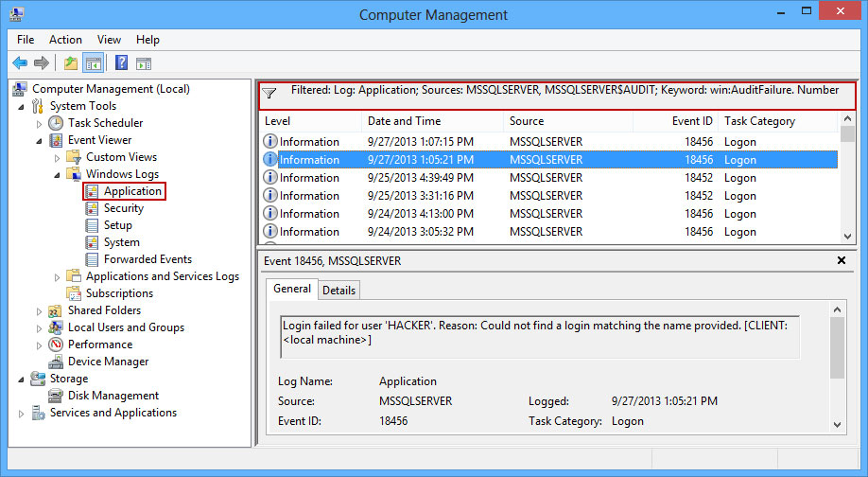Click the Storage node icon
The height and width of the screenshot is (477, 868).
(x=38, y=379)
